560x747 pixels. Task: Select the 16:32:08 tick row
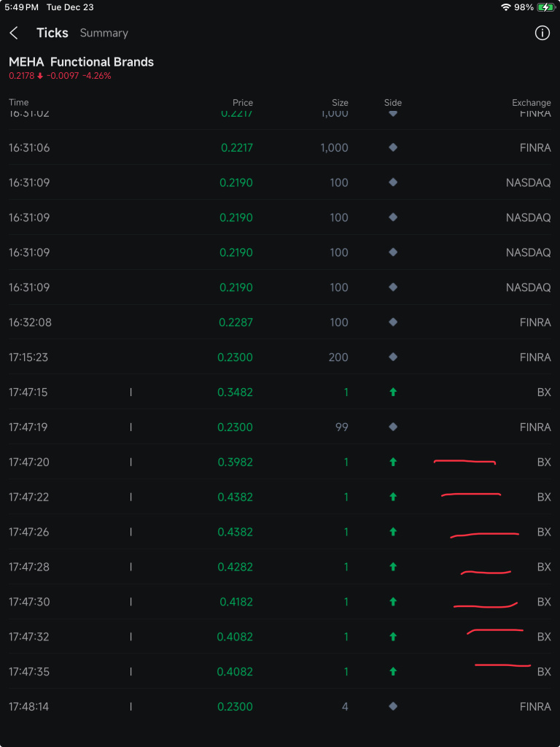pos(280,322)
